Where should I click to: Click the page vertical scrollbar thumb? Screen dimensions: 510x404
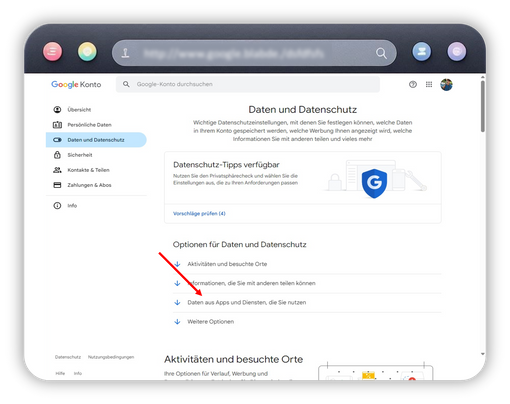point(482,106)
